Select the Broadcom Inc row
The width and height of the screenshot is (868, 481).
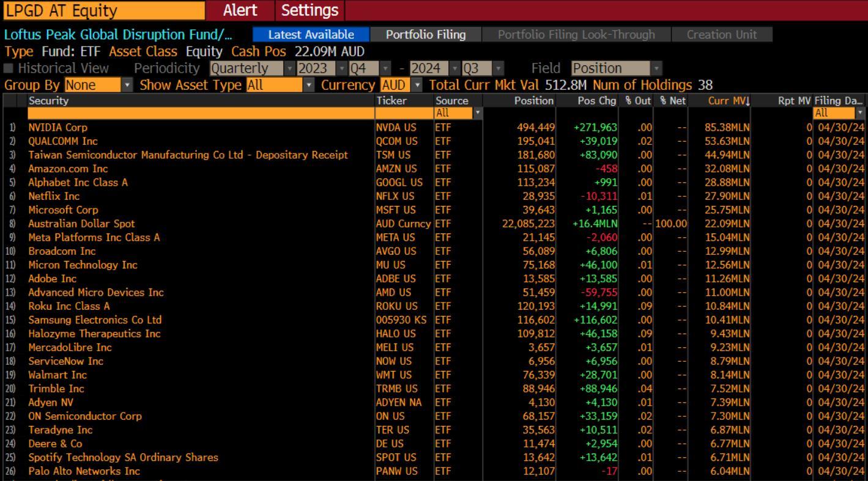pos(434,251)
